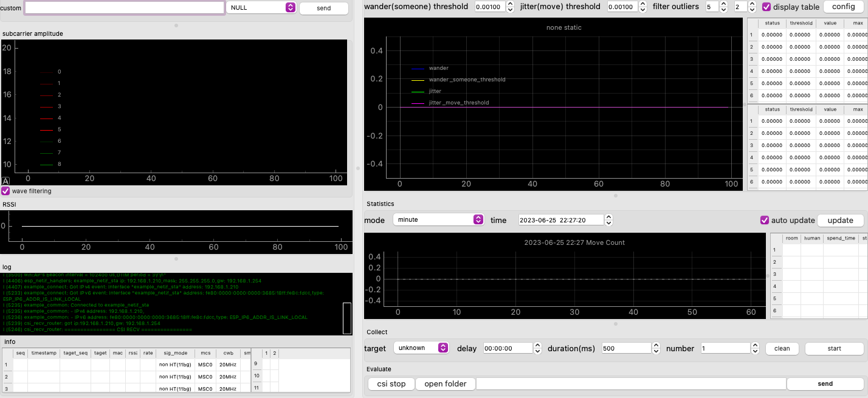This screenshot has width=868, height=398.
Task: Click the config button
Action: (844, 7)
